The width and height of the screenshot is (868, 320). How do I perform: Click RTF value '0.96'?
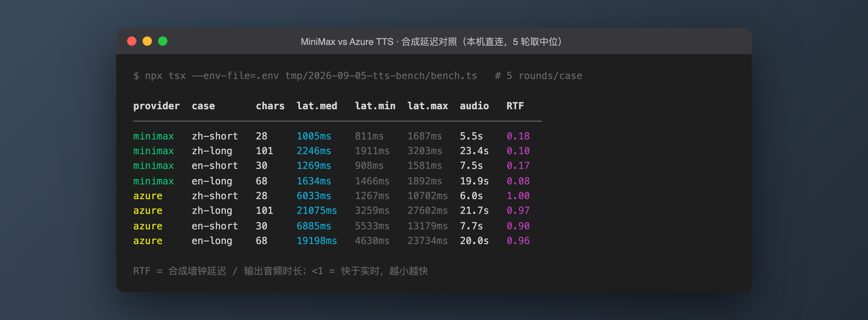(518, 241)
